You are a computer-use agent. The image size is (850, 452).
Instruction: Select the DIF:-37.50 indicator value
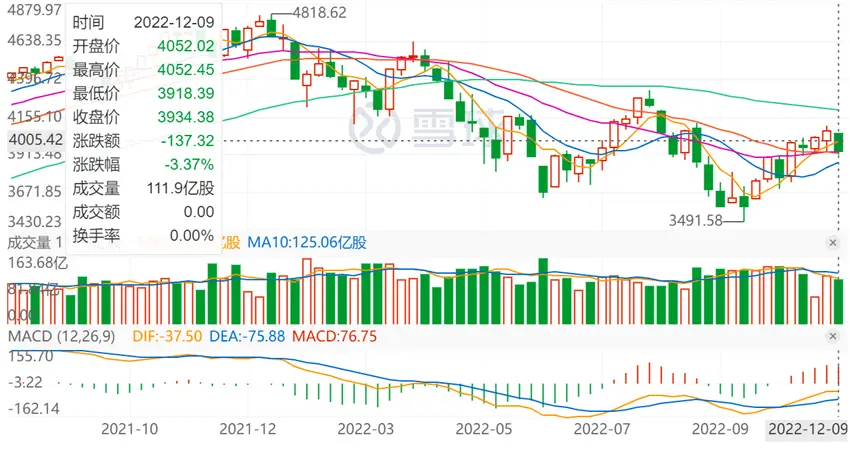pyautogui.click(x=167, y=336)
